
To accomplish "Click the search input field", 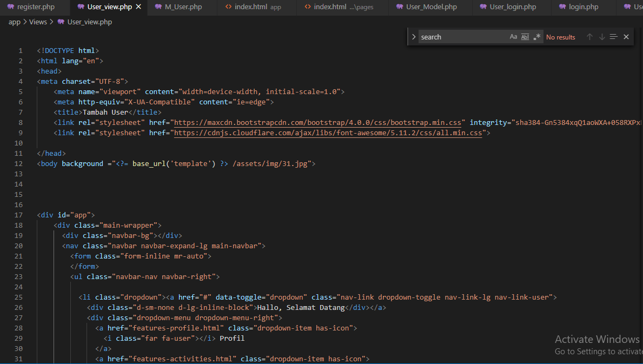I will click(463, 37).
